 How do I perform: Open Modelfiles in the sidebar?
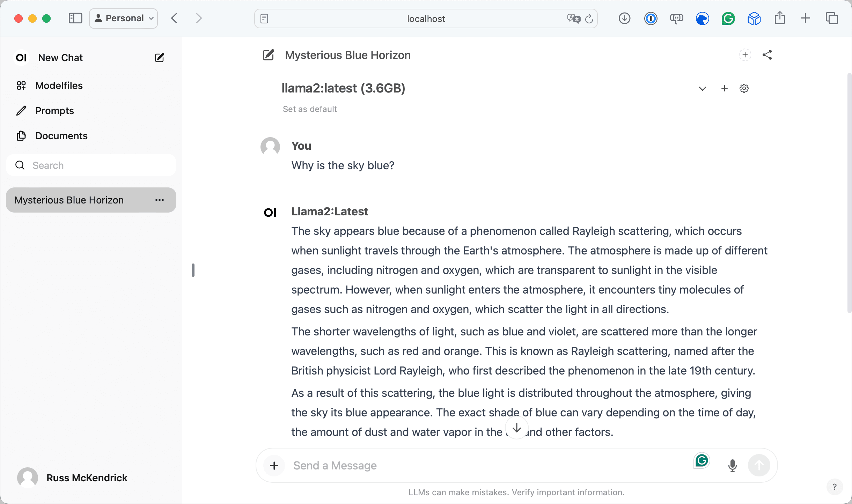click(59, 86)
